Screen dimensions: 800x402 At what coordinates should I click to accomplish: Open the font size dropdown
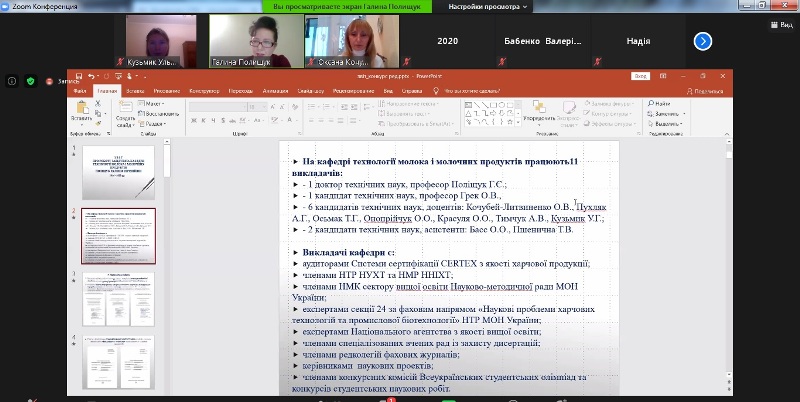click(x=258, y=107)
